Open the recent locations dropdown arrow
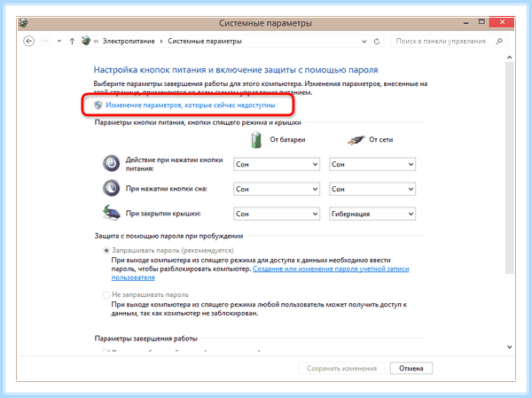 point(59,42)
